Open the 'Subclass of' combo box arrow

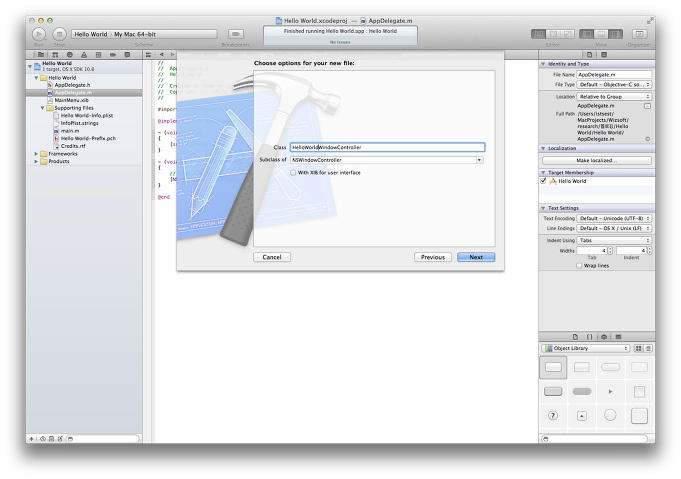479,160
